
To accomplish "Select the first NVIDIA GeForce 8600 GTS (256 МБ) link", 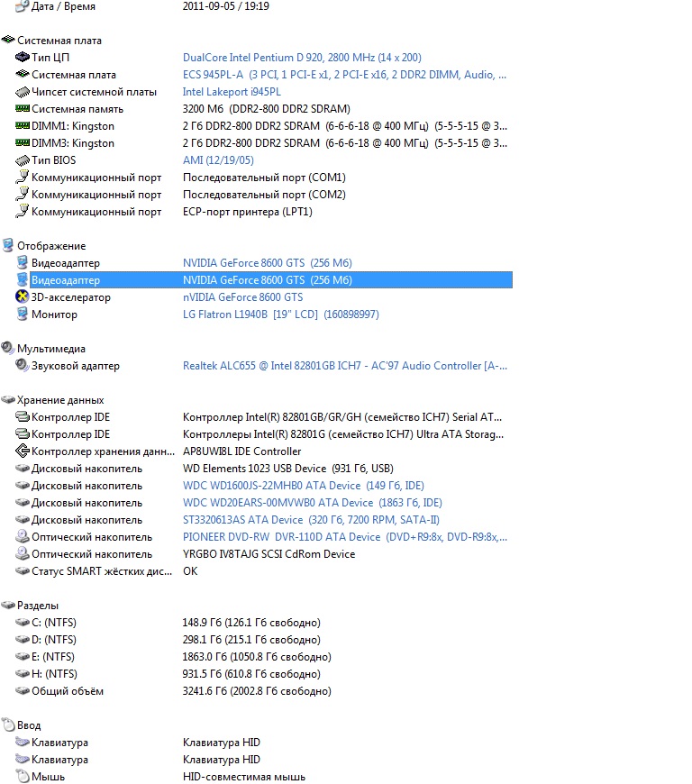I will coord(267,263).
